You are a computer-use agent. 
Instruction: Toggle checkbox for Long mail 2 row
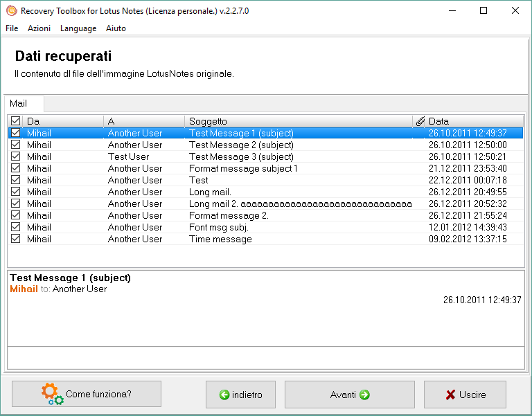coord(16,204)
